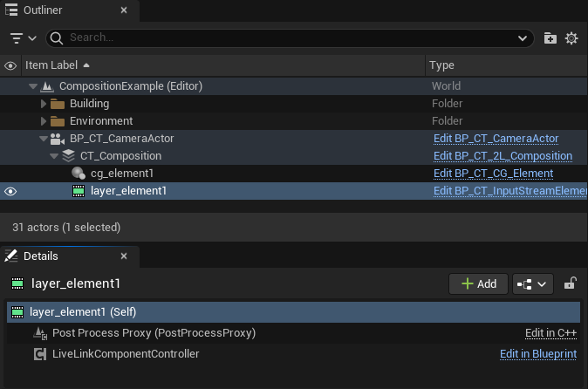Open Outliner settings gear

point(572,38)
